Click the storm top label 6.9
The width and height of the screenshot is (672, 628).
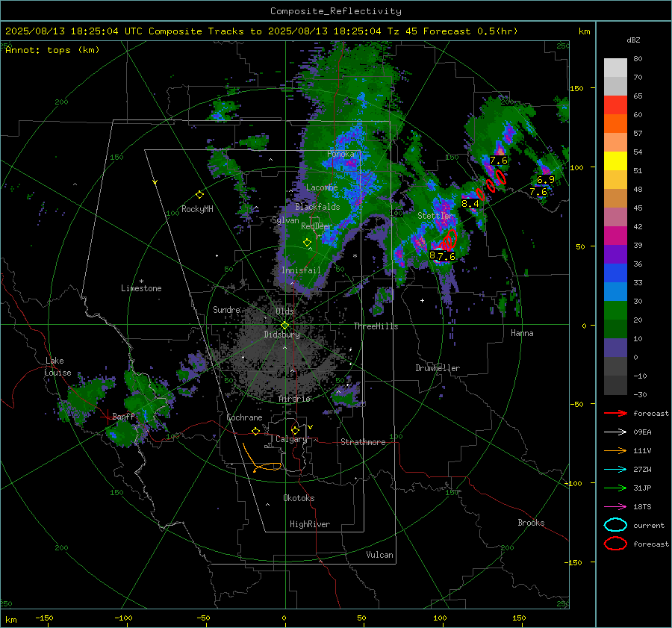pos(546,180)
